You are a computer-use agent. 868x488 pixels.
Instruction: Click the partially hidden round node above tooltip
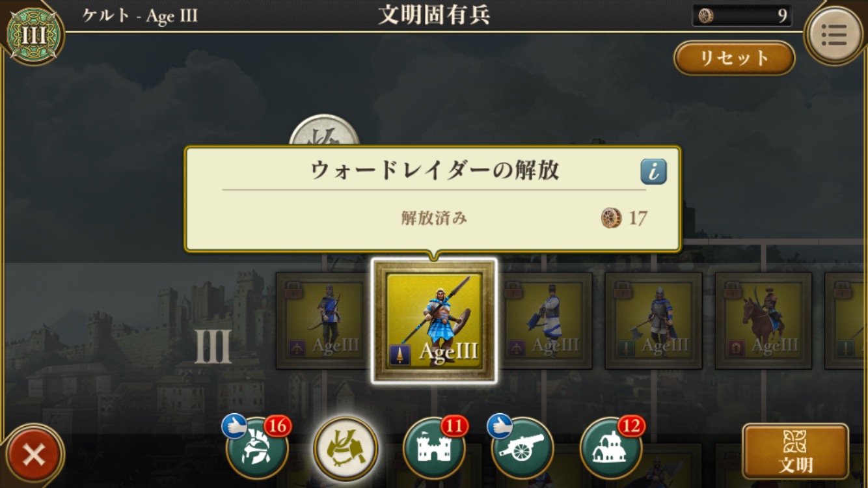(x=324, y=131)
